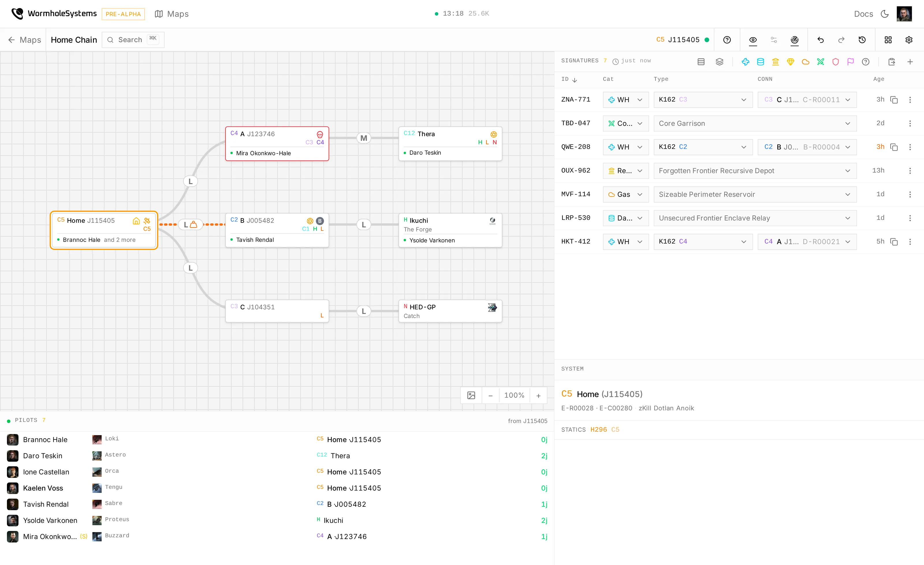Click the shield filter icon in signatures
Viewport: 924px width, 565px height.
pos(835,62)
